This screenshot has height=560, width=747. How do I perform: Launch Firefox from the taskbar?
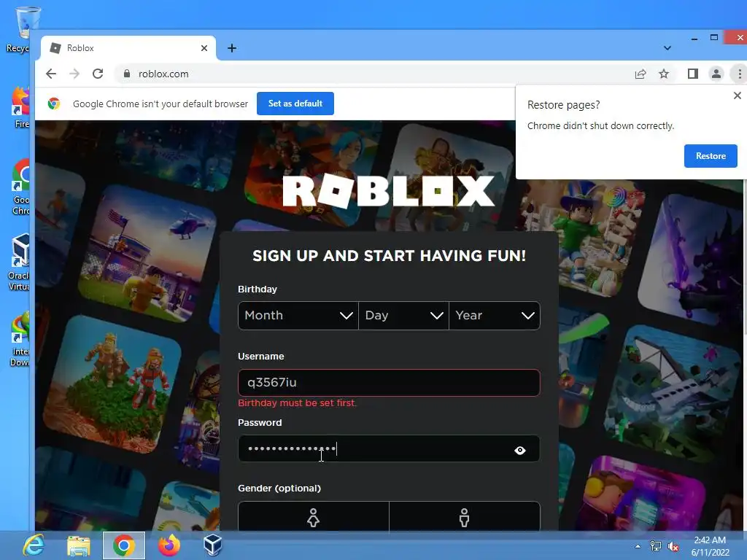pos(169,545)
